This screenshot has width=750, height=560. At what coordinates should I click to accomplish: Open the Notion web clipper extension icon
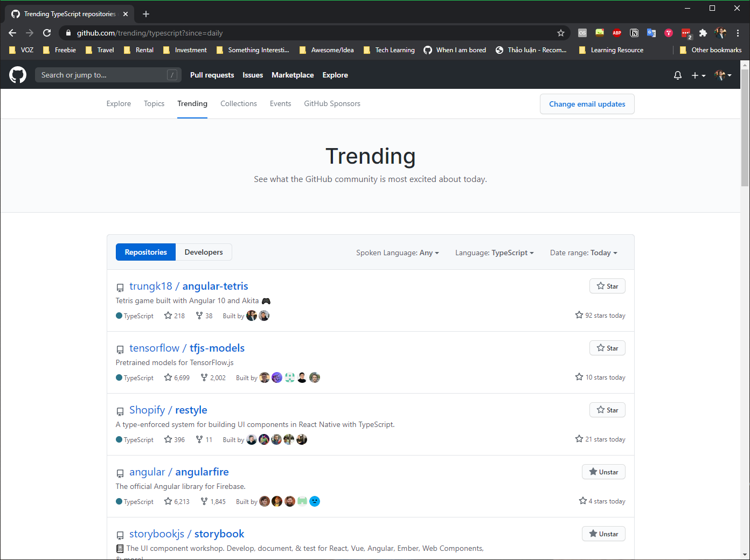click(634, 33)
